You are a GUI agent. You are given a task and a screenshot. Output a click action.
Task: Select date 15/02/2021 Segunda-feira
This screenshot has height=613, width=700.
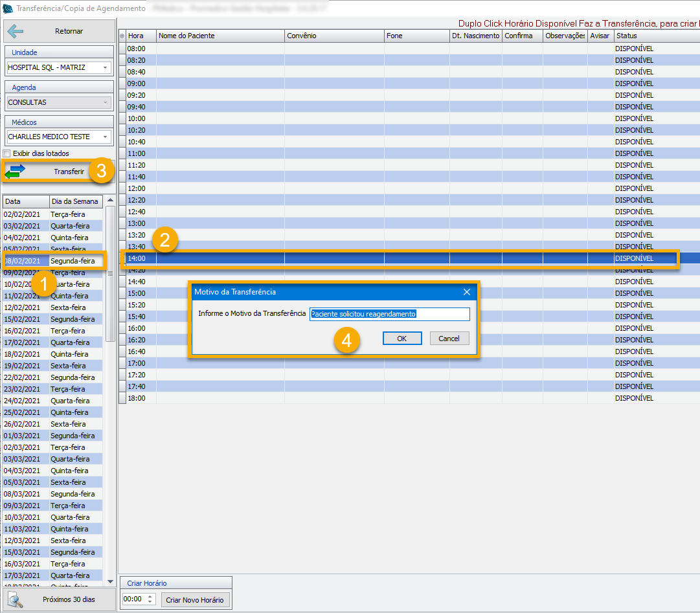tap(52, 319)
